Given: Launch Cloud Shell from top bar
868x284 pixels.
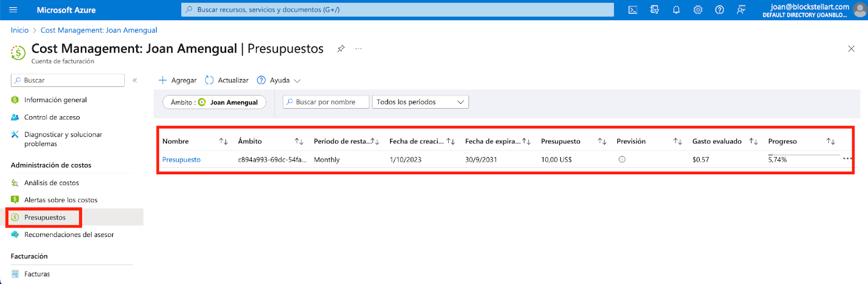Looking at the screenshot, I should 633,10.
